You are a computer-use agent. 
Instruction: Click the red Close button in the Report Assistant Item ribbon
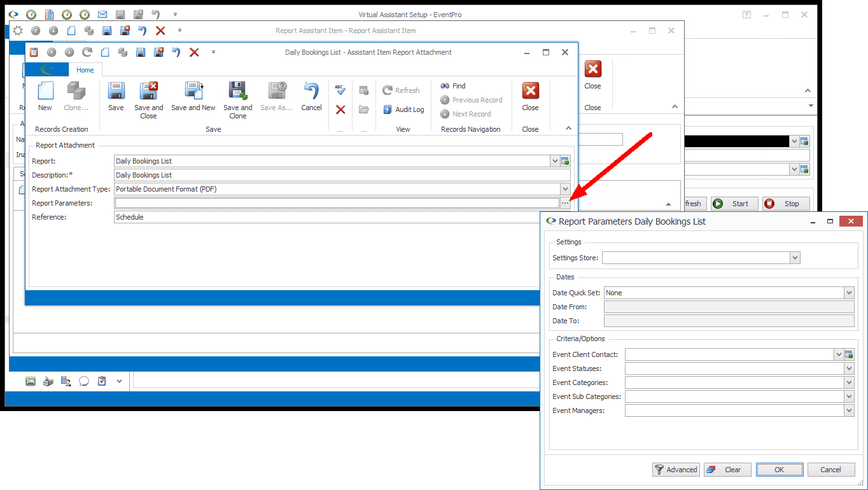click(592, 75)
